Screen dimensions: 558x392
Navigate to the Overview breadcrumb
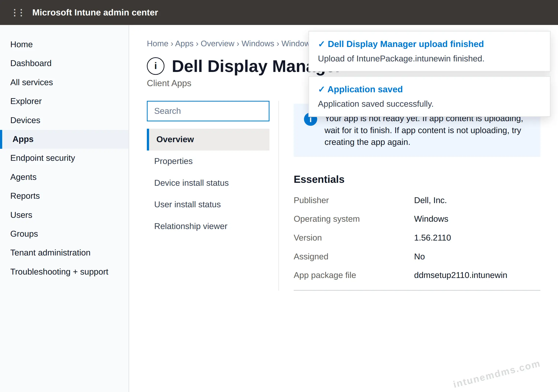point(218,44)
